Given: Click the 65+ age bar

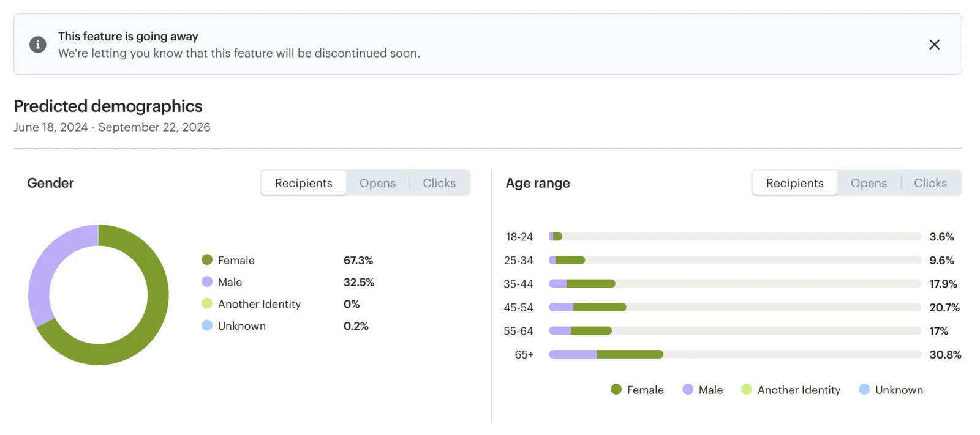Looking at the screenshot, I should click(735, 354).
